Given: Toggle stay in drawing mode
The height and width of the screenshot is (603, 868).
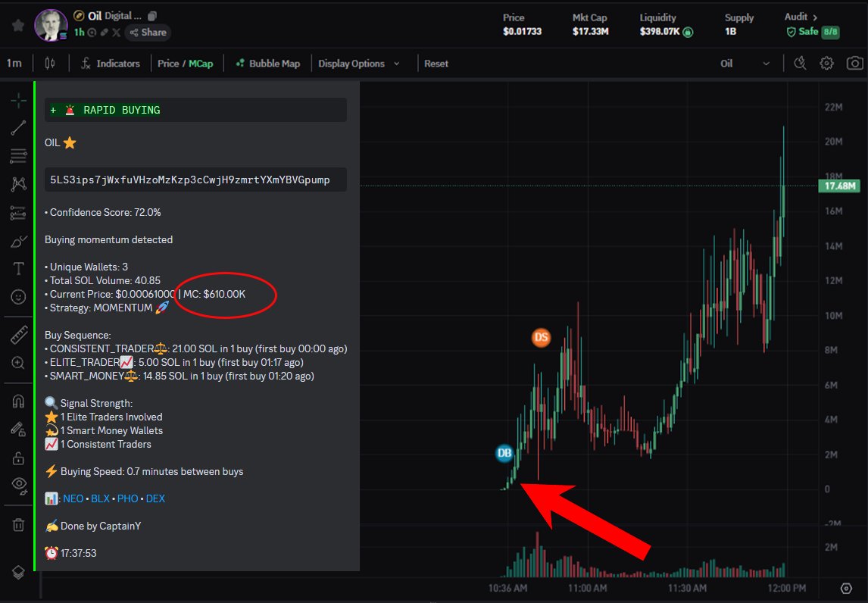Looking at the screenshot, I should click(18, 429).
